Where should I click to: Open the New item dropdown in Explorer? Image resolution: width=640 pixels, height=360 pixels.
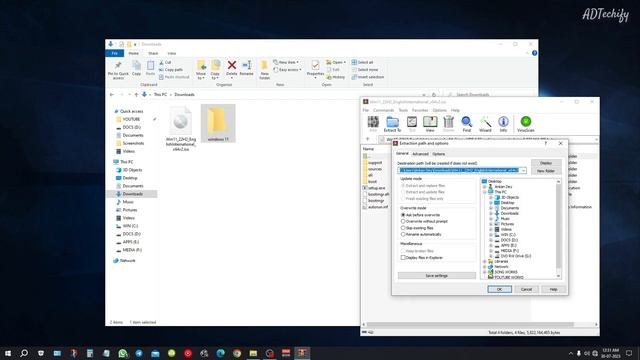click(x=286, y=62)
